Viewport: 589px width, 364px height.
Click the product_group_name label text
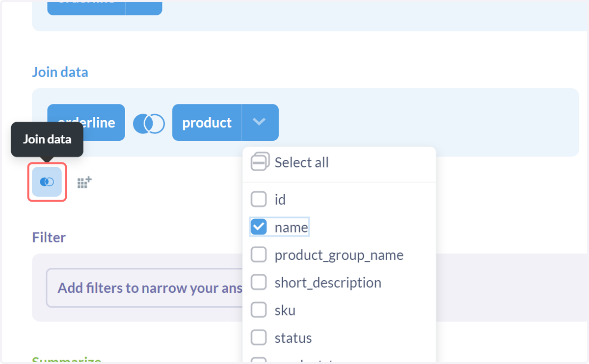coord(339,255)
